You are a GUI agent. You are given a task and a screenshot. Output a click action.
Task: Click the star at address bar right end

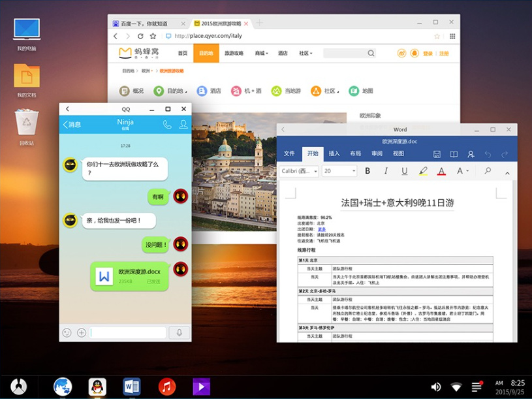point(437,36)
